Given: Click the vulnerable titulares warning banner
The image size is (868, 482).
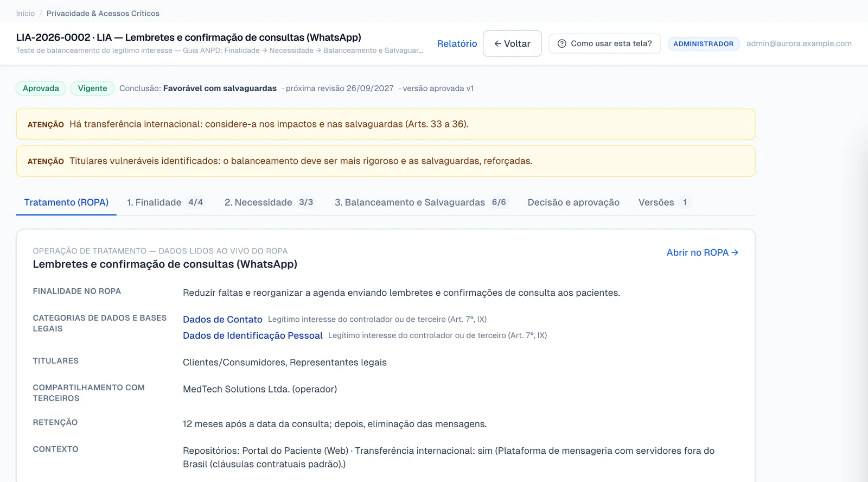Looking at the screenshot, I should pyautogui.click(x=386, y=161).
